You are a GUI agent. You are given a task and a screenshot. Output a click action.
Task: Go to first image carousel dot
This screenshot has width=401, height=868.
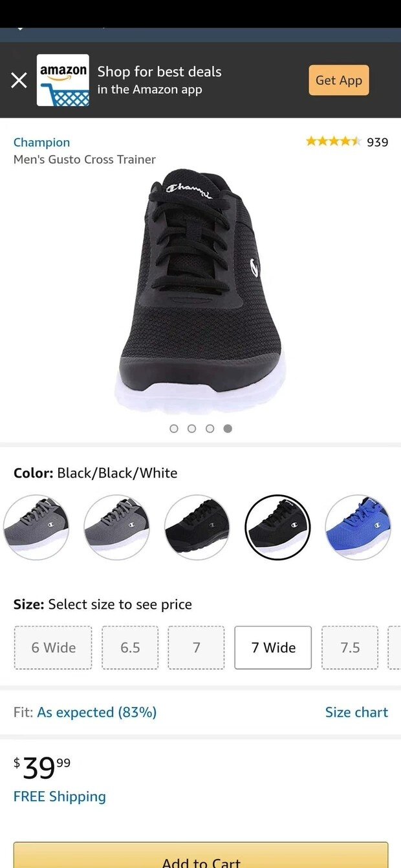tap(173, 429)
